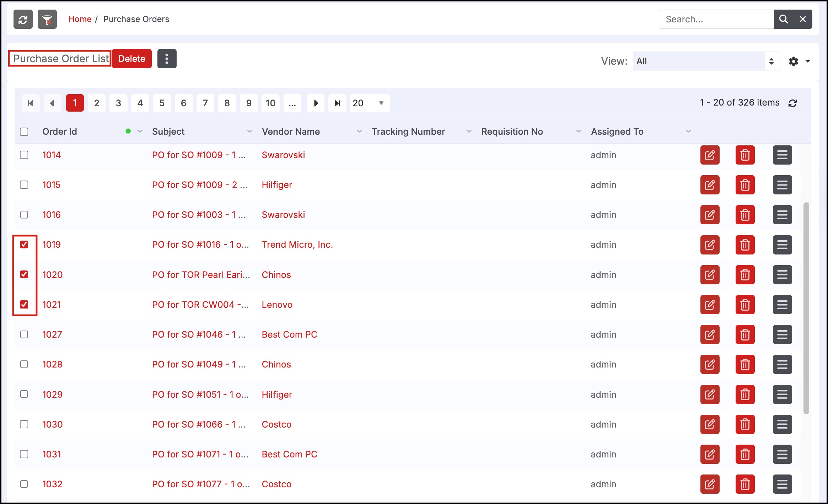828x504 pixels.
Task: Click into the Search input field
Action: (x=716, y=19)
